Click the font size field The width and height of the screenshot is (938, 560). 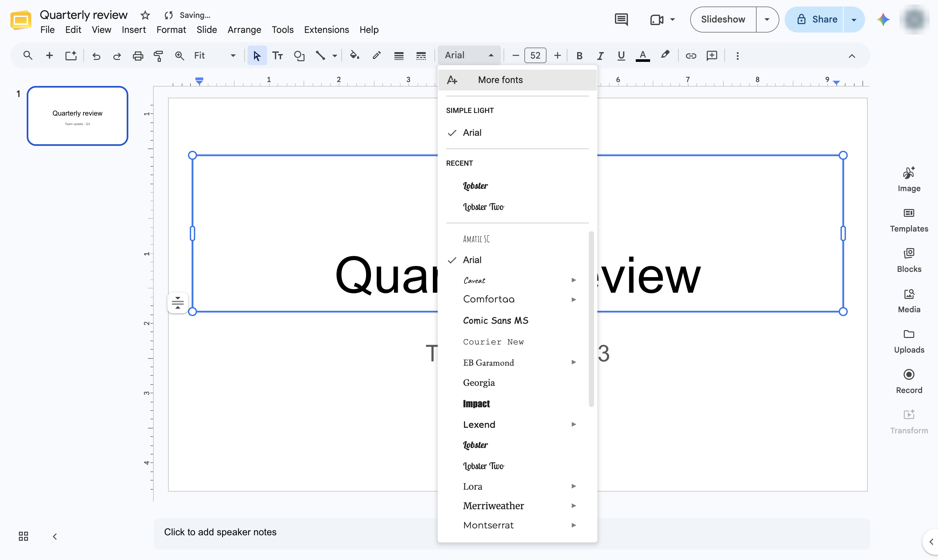[x=535, y=55]
